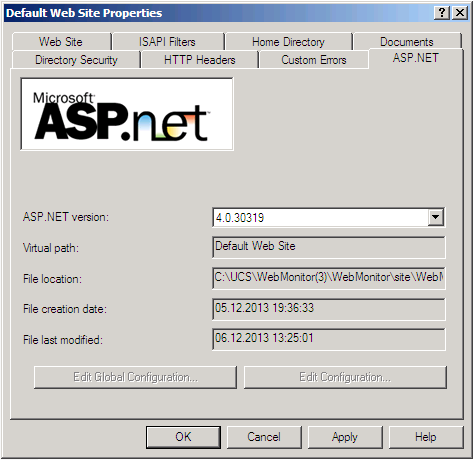This screenshot has width=474, height=460.
Task: Go to the Home Directory tab
Action: click(x=288, y=42)
